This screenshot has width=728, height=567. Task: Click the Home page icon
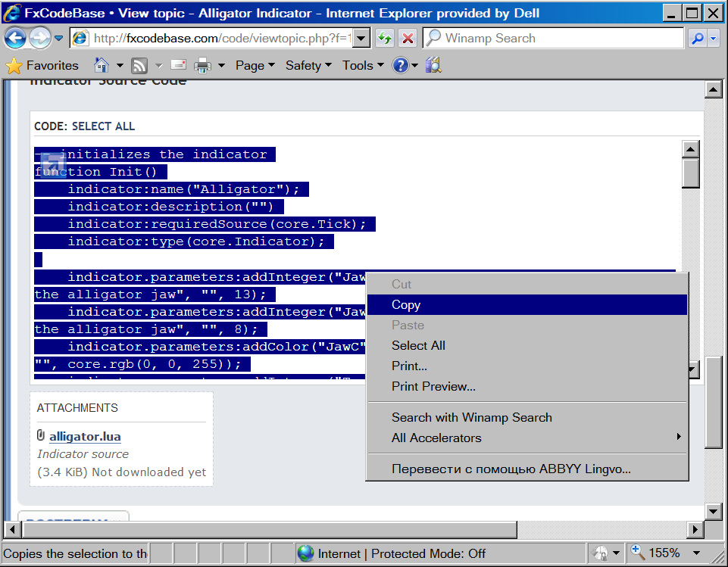pyautogui.click(x=102, y=65)
